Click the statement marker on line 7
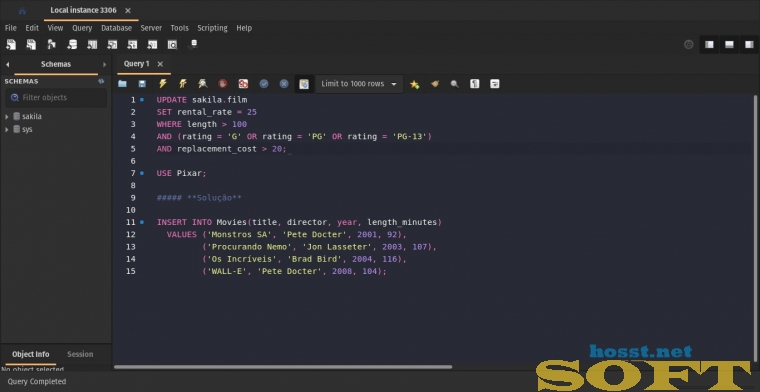Screen dimensions: 760x392 pos(142,173)
